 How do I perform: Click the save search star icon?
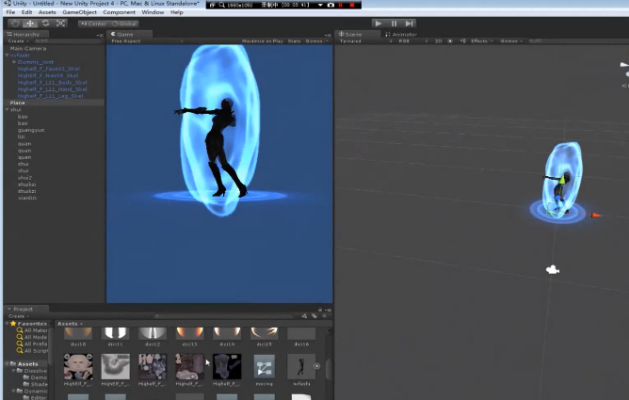324,316
